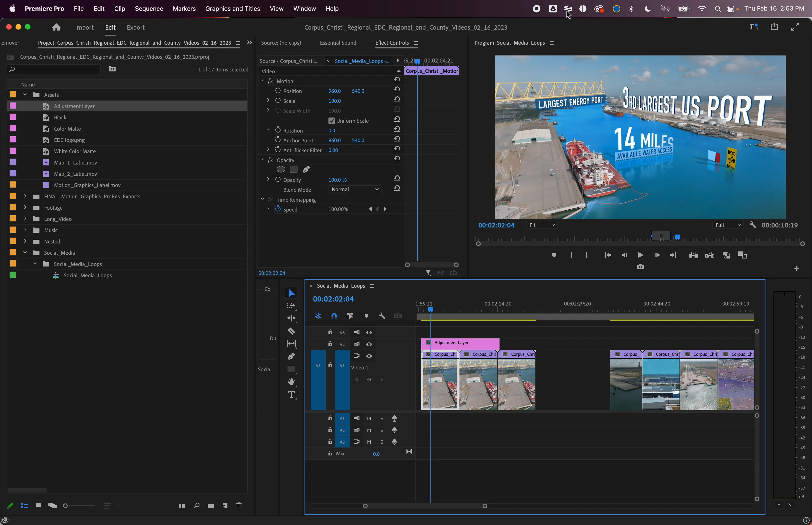Open the timeline display settings wrench

pyautogui.click(x=381, y=316)
